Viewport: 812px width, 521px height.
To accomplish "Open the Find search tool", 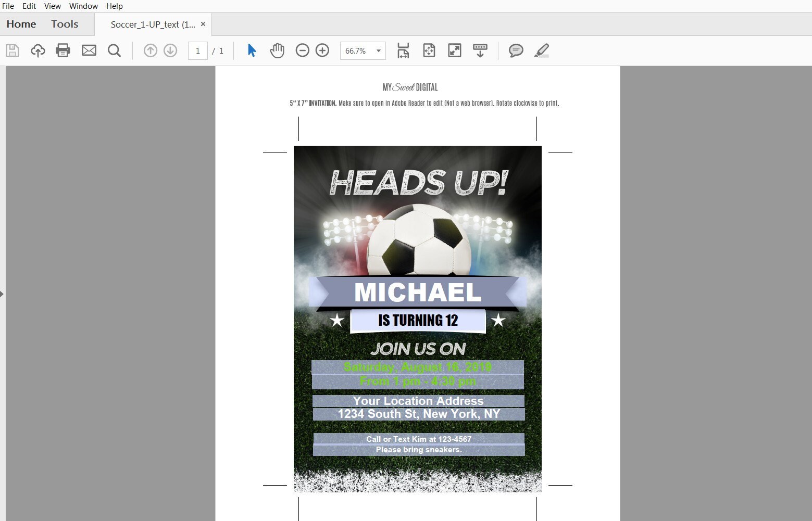I will point(115,50).
